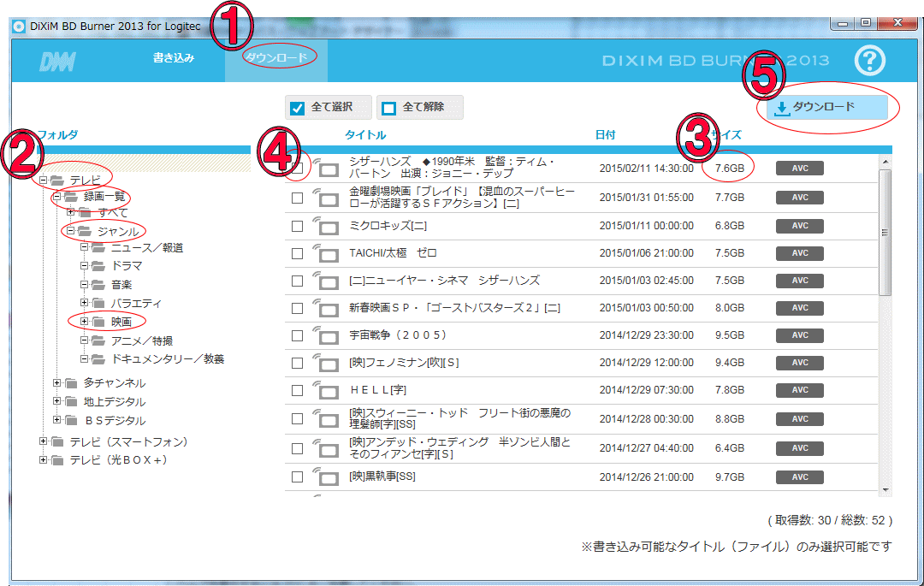Click the AVC badge on 6.8GB row
The image size is (924, 586).
(800, 226)
